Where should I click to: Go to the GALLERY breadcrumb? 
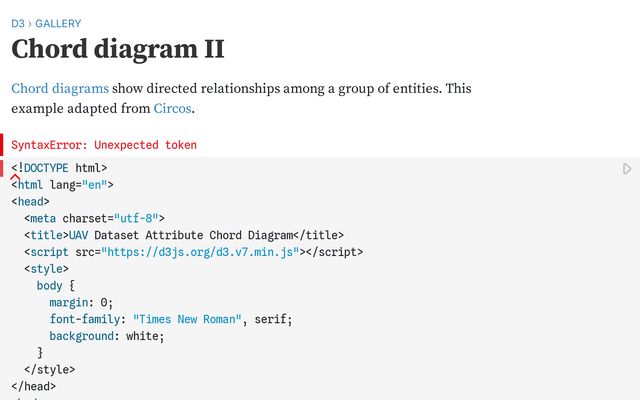pyautogui.click(x=58, y=23)
